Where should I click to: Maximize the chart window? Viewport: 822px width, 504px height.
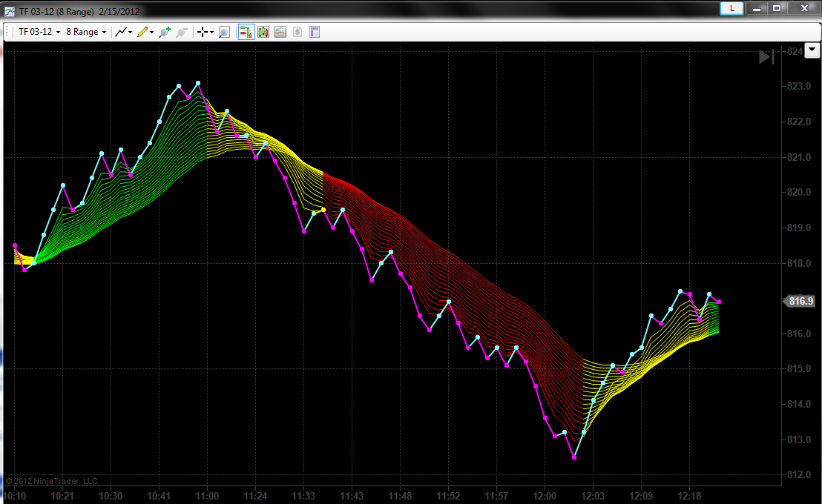pos(777,8)
